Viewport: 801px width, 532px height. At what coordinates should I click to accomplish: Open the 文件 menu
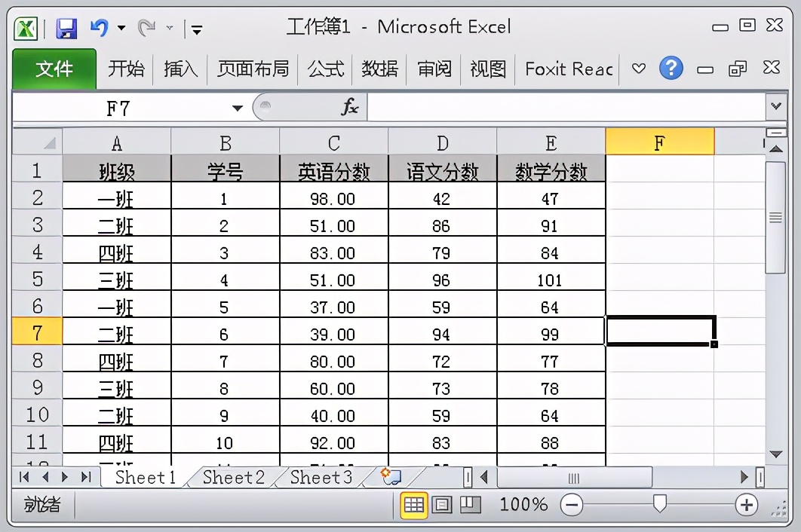[54, 69]
